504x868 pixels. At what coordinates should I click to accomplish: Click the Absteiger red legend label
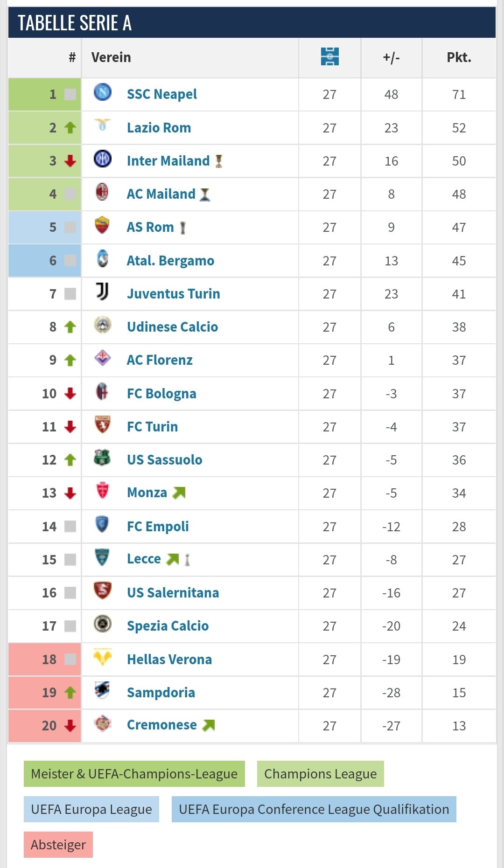click(x=58, y=845)
